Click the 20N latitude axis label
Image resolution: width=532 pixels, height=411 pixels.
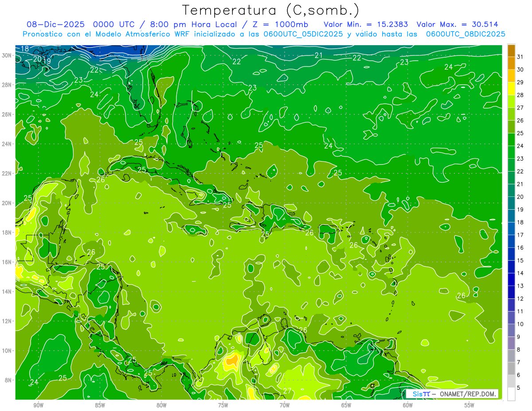click(x=7, y=203)
